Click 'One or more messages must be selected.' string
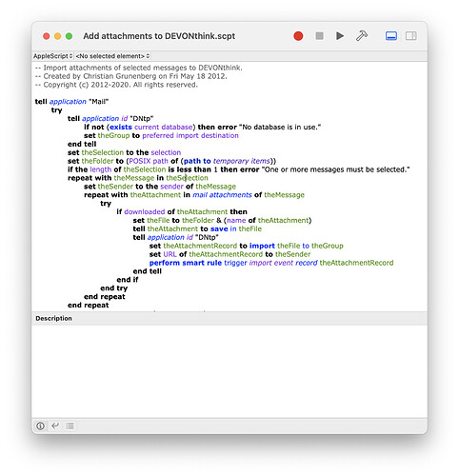Viewport: 459px width, 476px height. point(335,169)
